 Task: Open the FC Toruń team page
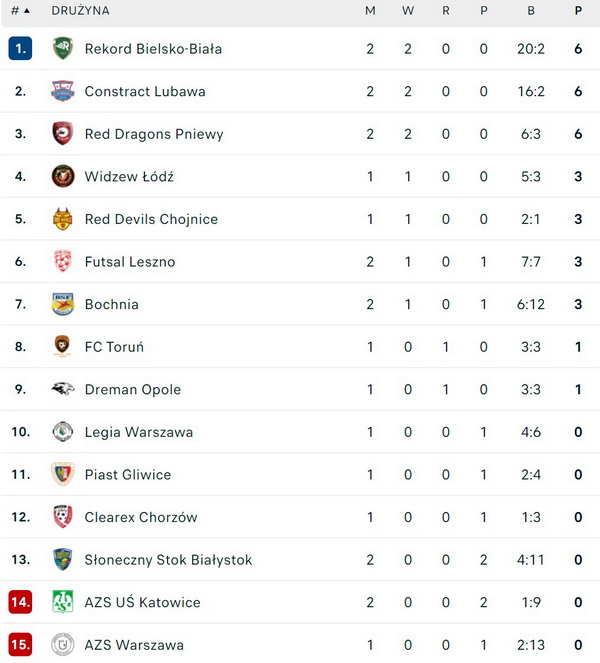(114, 347)
